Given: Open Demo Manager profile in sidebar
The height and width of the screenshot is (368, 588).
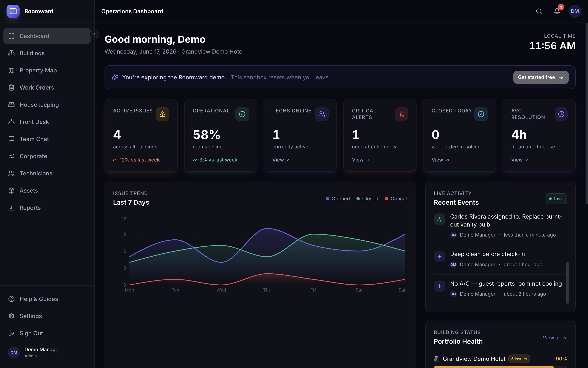Looking at the screenshot, I should 47,352.
